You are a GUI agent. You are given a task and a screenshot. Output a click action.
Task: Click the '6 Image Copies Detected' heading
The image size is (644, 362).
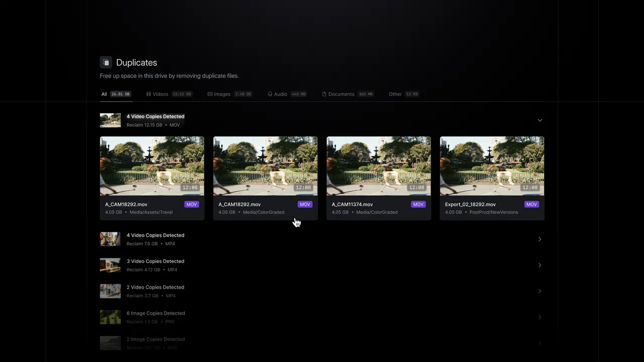156,313
